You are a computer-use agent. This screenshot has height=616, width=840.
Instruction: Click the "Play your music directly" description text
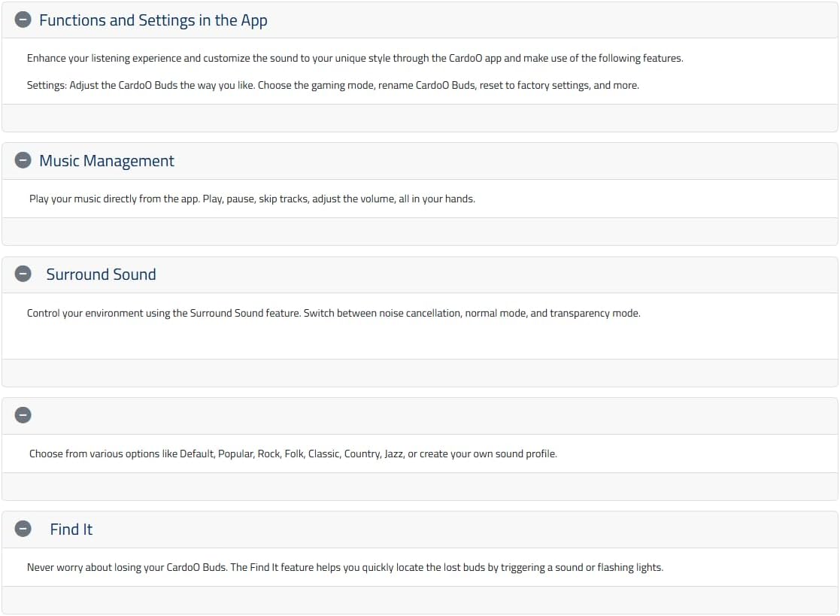point(252,199)
